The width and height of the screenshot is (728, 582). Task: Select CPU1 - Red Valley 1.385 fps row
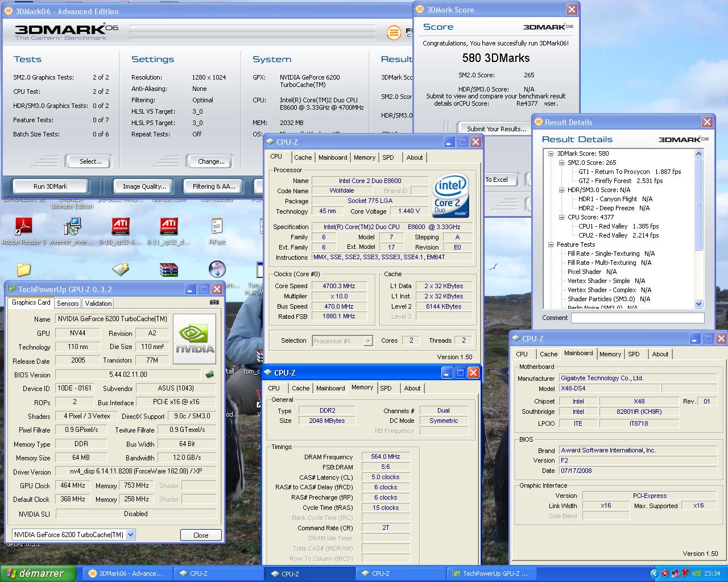point(618,226)
